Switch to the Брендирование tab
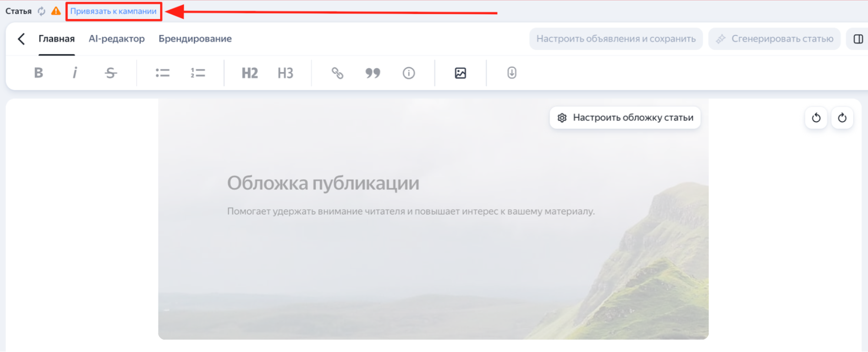This screenshot has height=352, width=868. point(195,39)
